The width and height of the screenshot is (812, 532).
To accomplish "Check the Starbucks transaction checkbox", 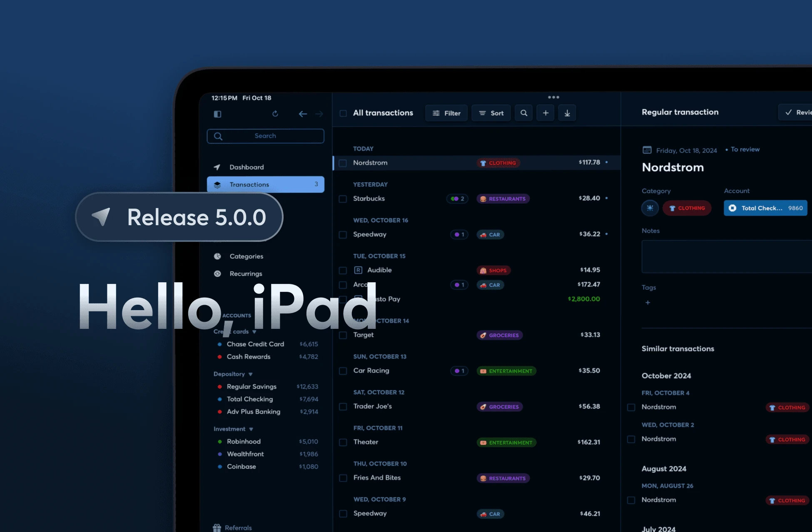I will 343,199.
